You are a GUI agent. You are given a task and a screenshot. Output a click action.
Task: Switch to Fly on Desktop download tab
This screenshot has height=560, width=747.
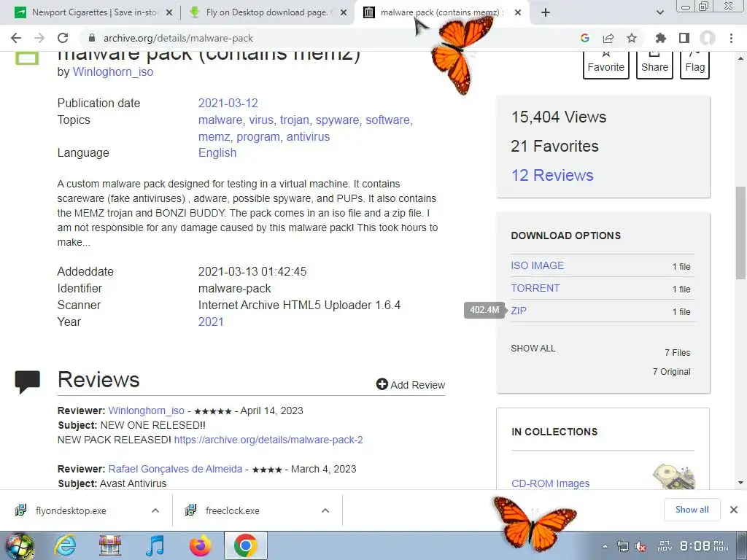(267, 12)
